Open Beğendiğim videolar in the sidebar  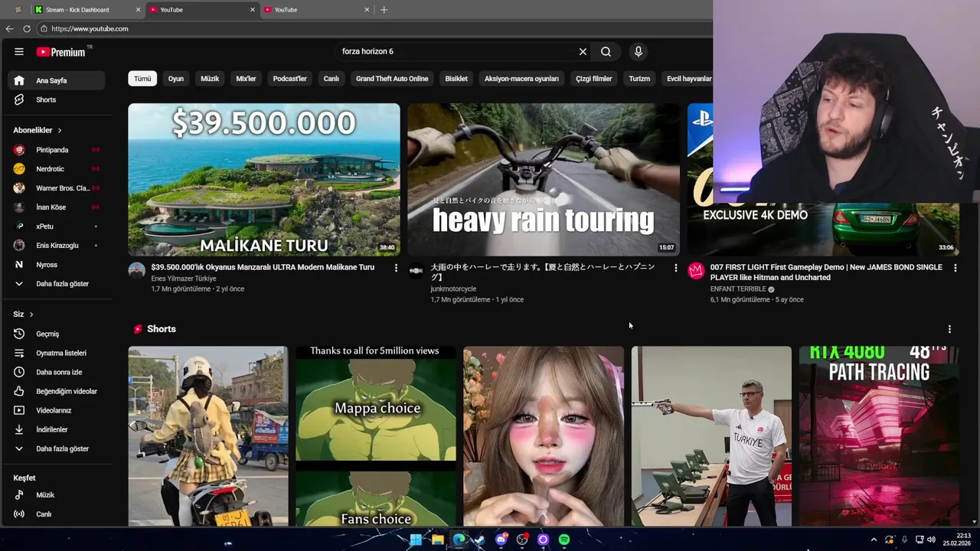pos(57,391)
